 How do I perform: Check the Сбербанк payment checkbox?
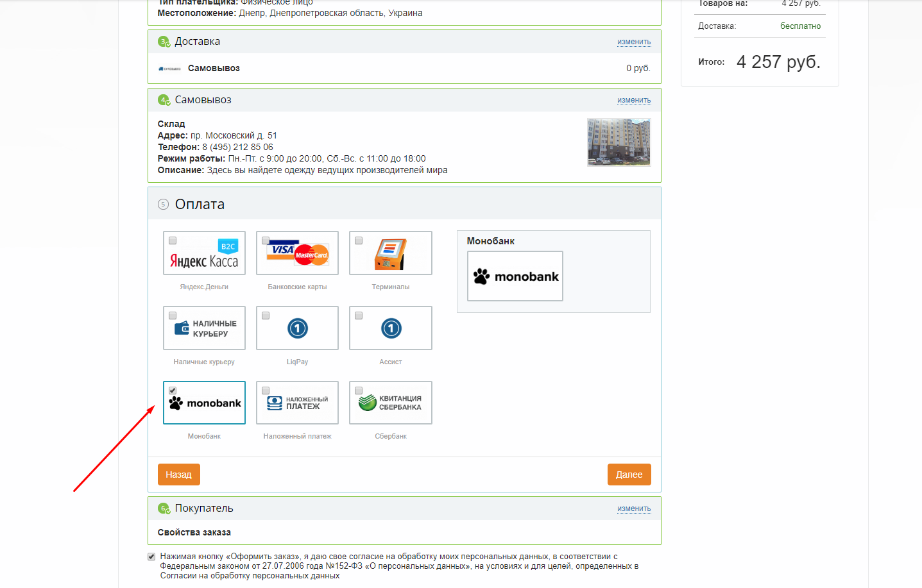[359, 391]
